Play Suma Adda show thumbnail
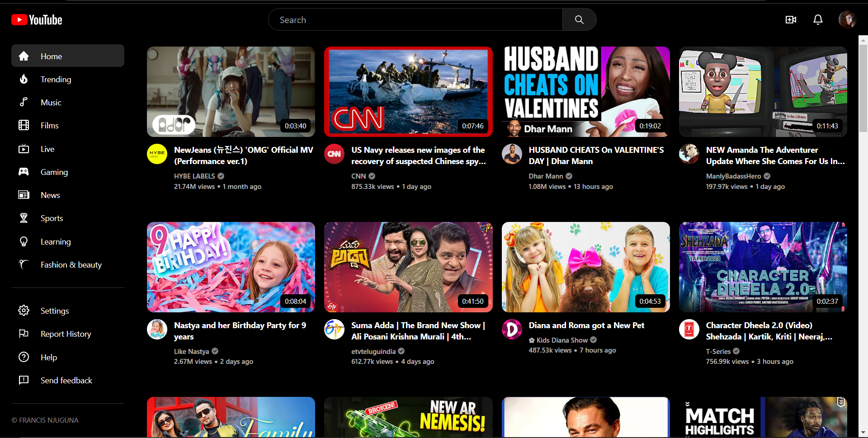Image resolution: width=868 pixels, height=438 pixels. [408, 267]
